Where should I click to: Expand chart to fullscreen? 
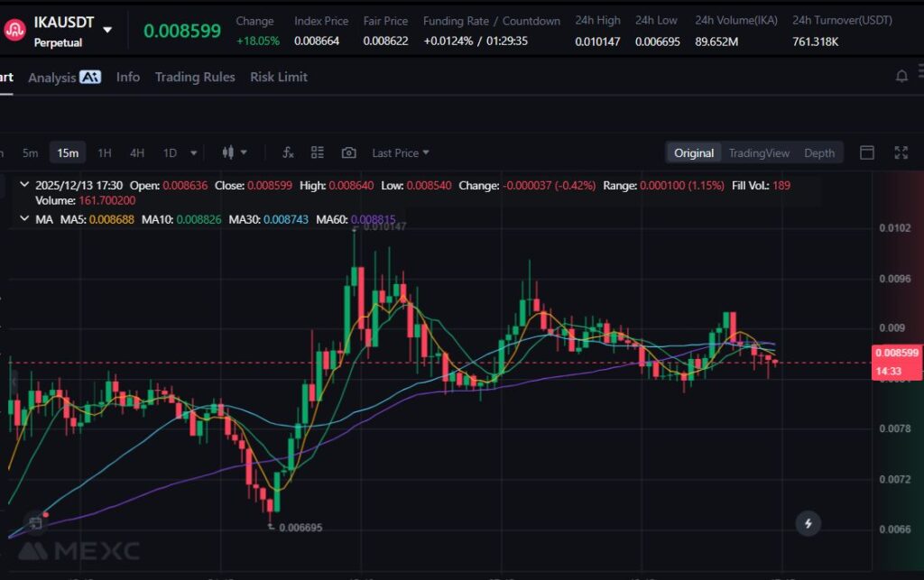pos(901,152)
